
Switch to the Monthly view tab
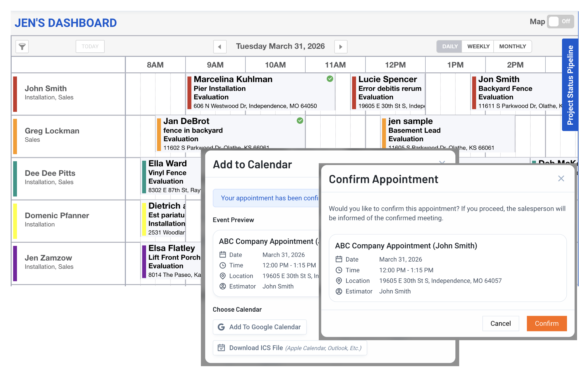pyautogui.click(x=512, y=46)
